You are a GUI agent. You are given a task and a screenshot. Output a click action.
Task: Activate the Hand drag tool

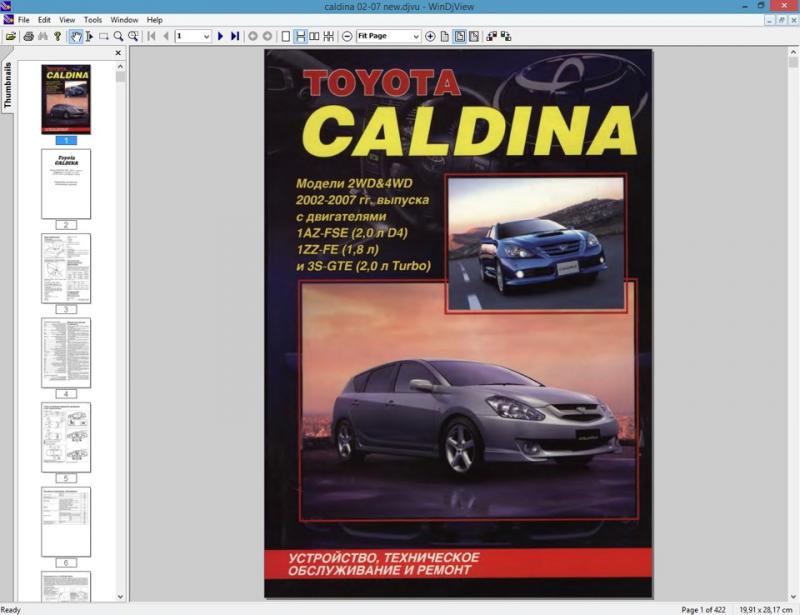(76, 36)
